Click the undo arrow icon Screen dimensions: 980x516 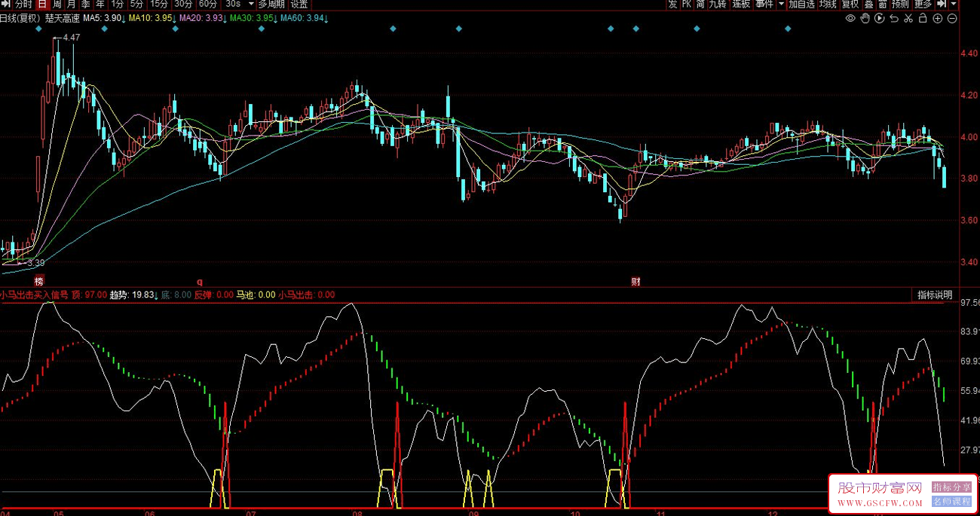tap(894, 18)
